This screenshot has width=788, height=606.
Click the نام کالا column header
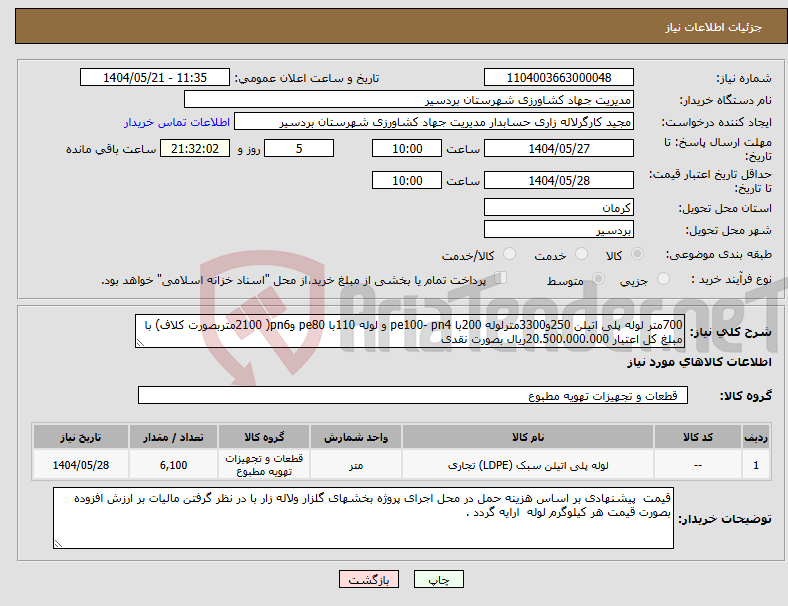coord(528,437)
